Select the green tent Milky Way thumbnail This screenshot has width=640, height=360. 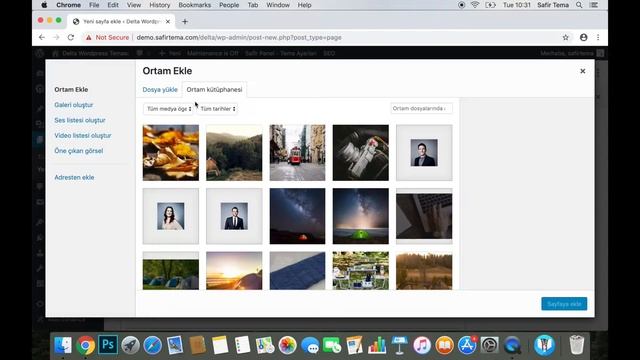point(361,216)
